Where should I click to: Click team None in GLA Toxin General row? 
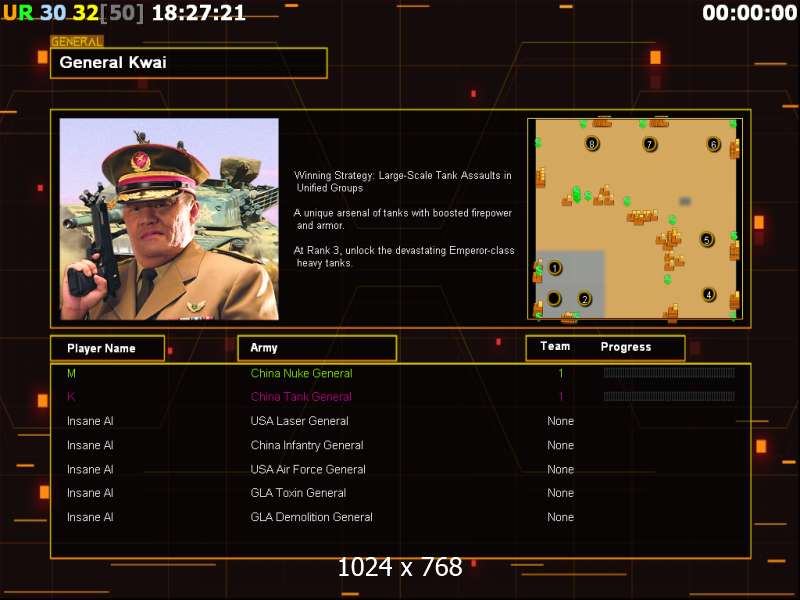(561, 493)
